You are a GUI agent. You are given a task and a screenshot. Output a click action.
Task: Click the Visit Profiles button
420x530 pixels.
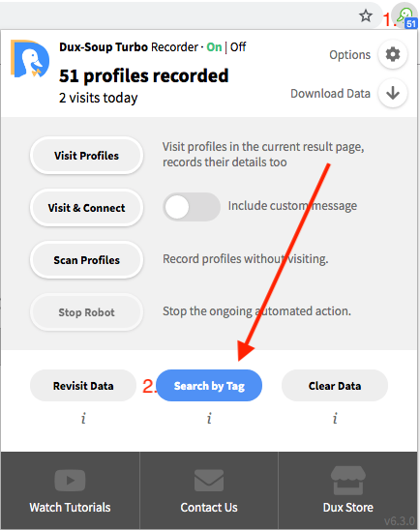coord(86,156)
